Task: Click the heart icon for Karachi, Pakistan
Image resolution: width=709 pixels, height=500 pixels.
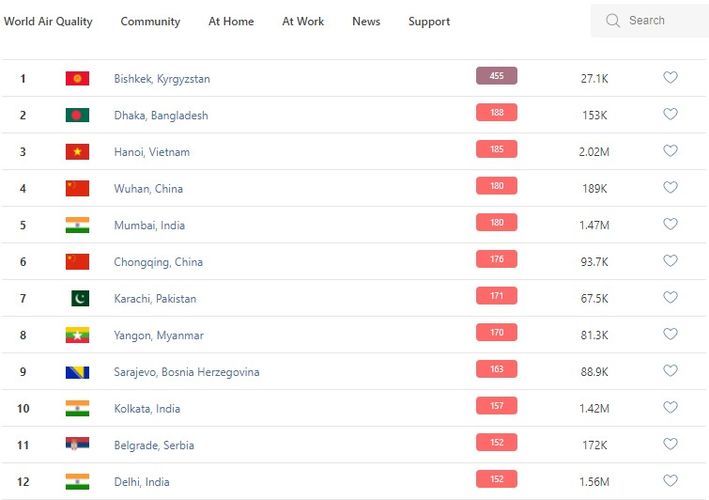Action: pos(670,298)
